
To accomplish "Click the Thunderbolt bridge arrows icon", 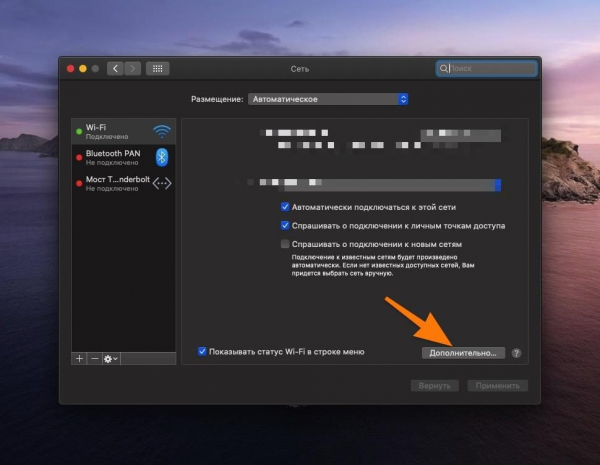I will [162, 183].
